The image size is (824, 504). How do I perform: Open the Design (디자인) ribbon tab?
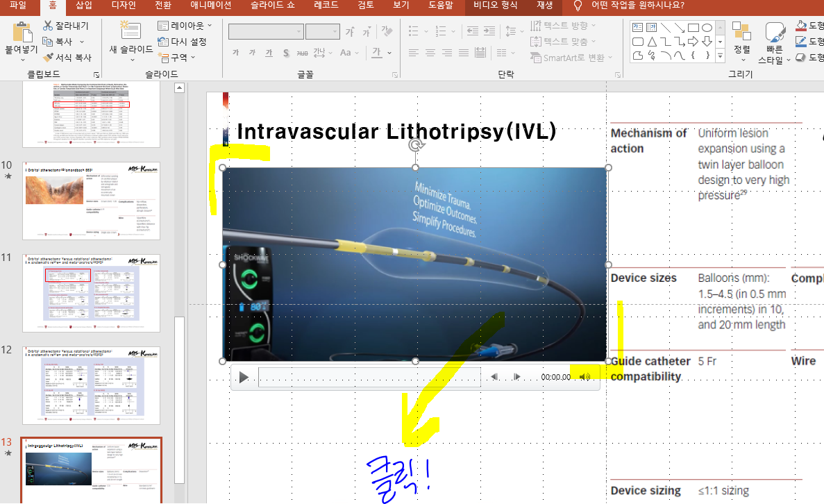click(x=124, y=6)
